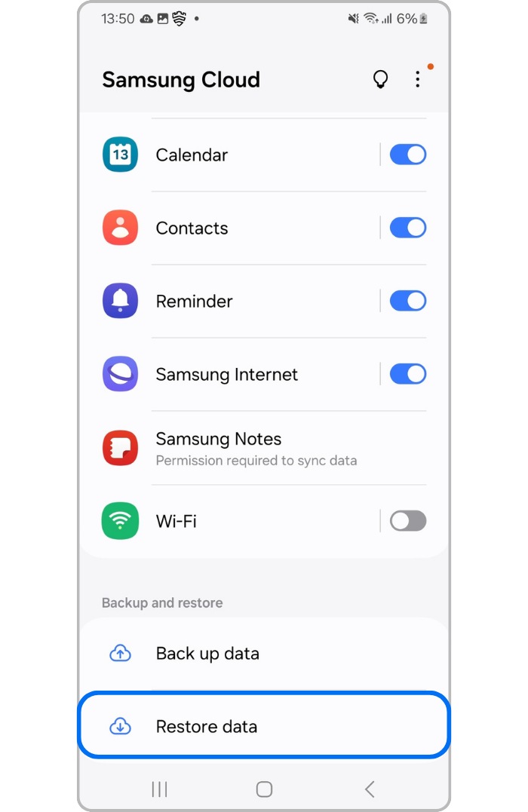Tap the Reminder bell icon
Viewport: 528px width, 812px height.
tap(120, 300)
